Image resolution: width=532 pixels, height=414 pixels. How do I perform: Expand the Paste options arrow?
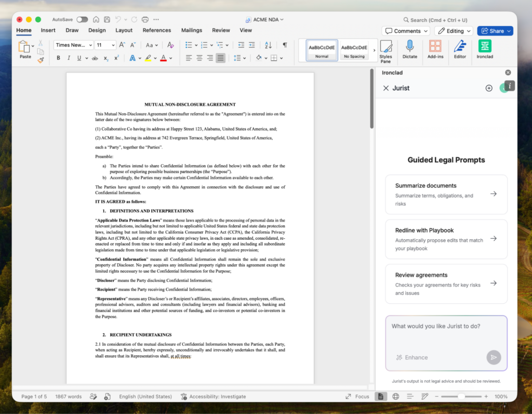coord(33,46)
